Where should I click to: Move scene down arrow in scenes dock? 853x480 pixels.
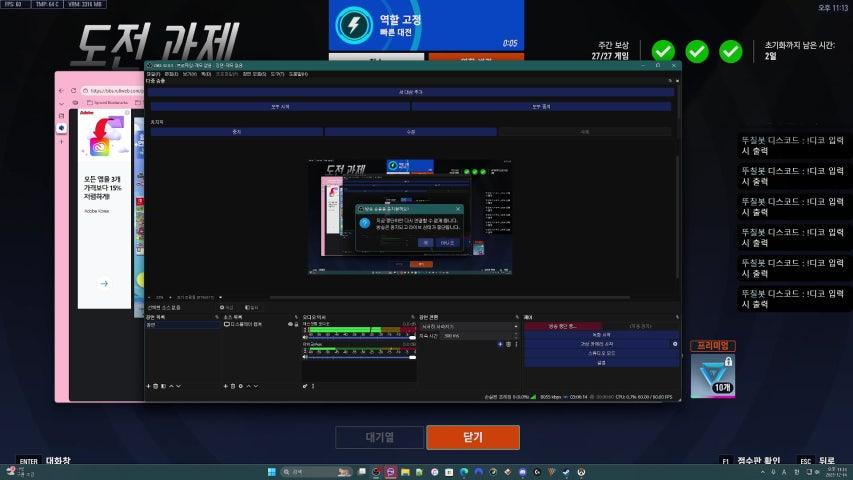[178, 386]
